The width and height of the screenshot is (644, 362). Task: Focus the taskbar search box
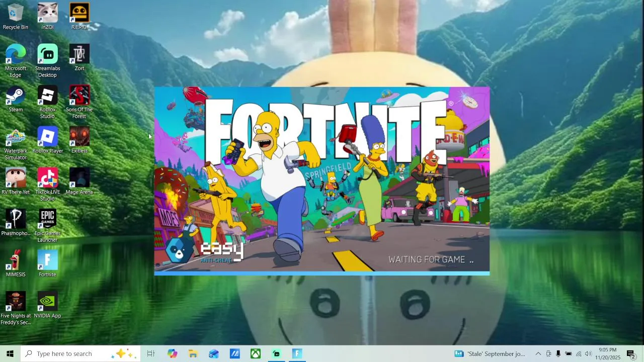point(80,353)
